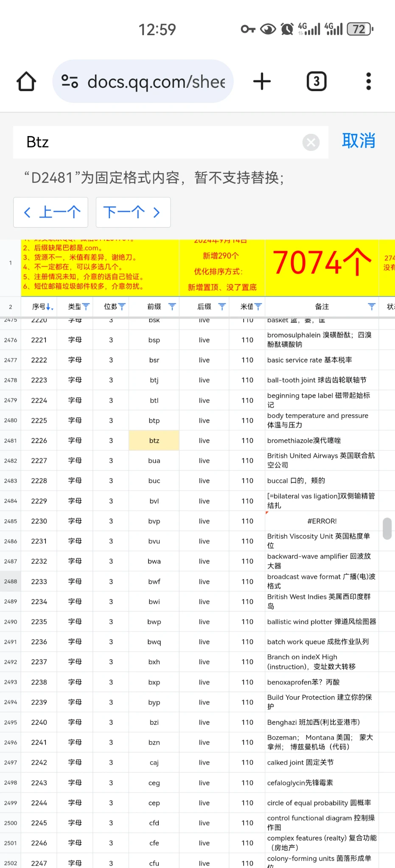Open filter for 前缀 column

pos(172,306)
